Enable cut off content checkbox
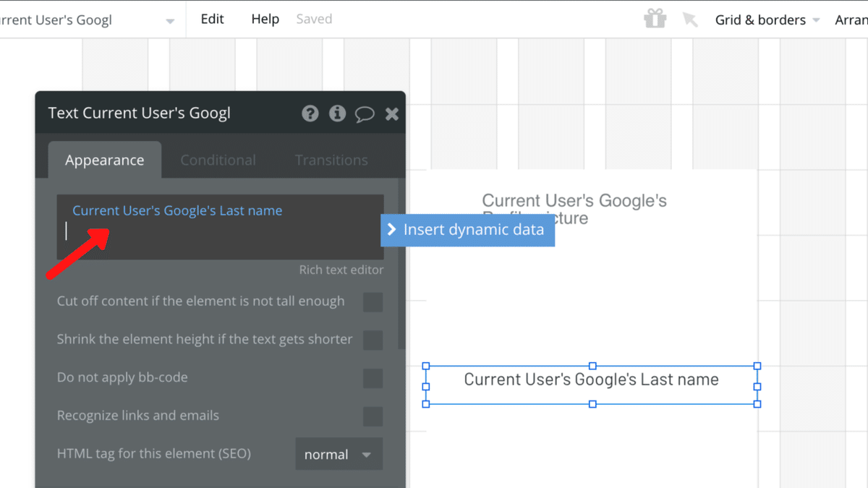 point(373,301)
